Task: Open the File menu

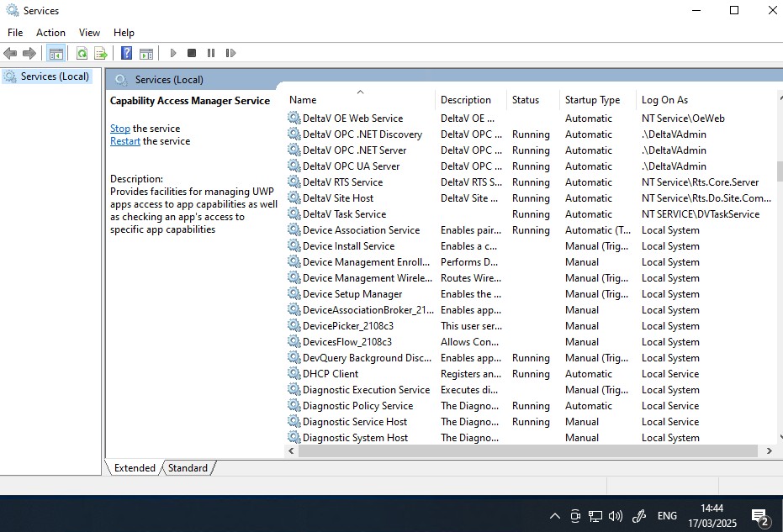Action: click(15, 33)
